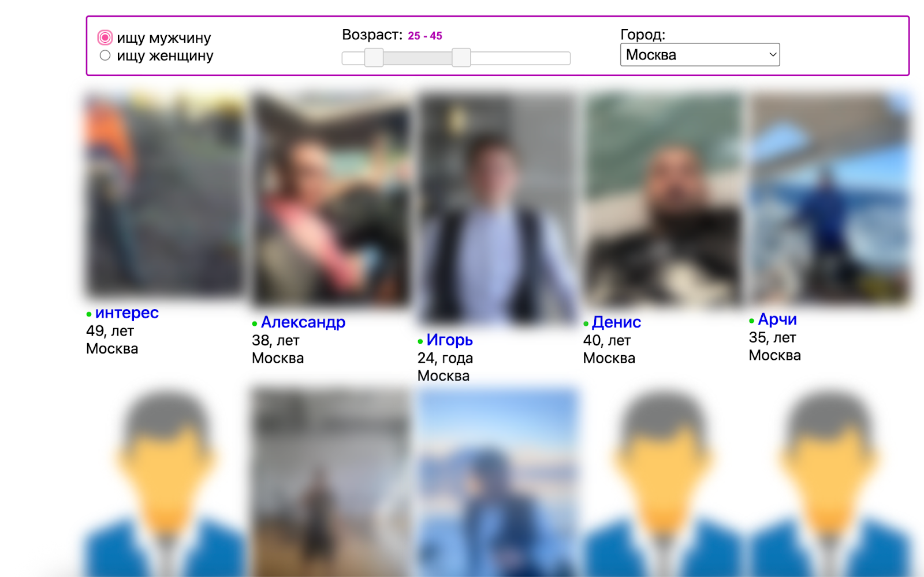Image resolution: width=924 pixels, height=577 pixels.
Task: Open profile link "Арчи"
Action: click(x=777, y=319)
